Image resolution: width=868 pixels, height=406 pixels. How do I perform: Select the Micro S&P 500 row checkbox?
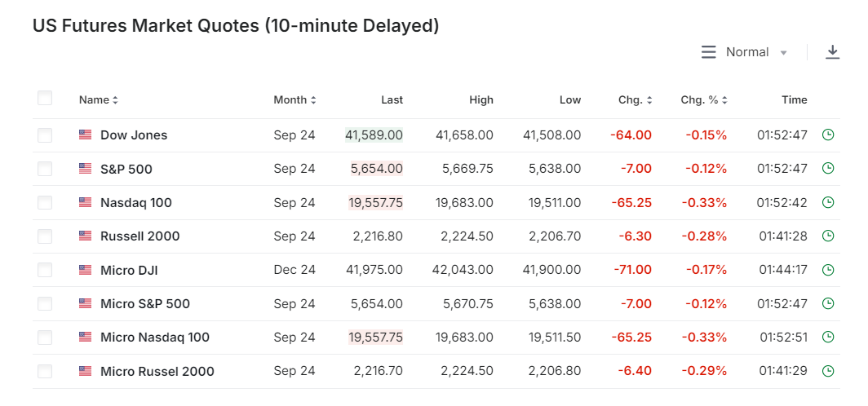coord(45,304)
